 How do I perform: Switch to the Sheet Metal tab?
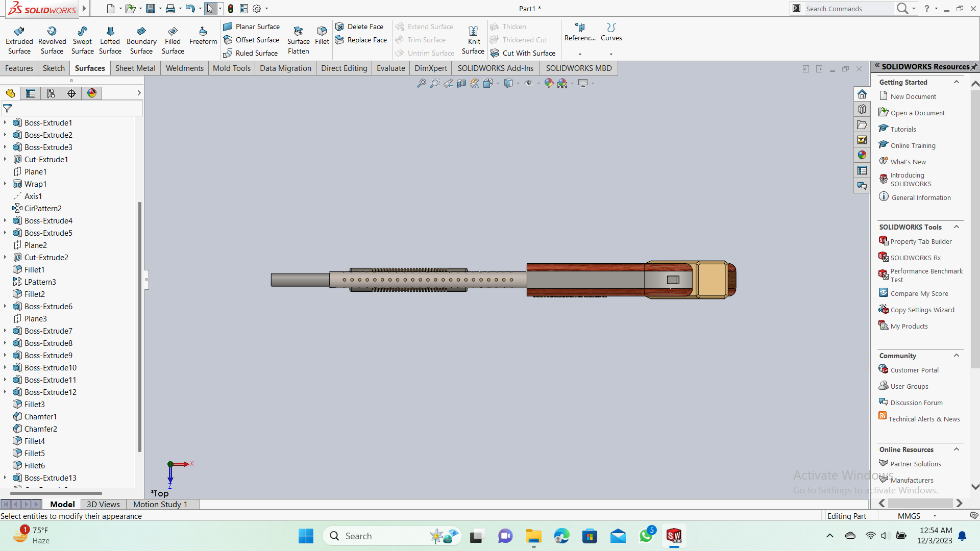(x=135, y=68)
